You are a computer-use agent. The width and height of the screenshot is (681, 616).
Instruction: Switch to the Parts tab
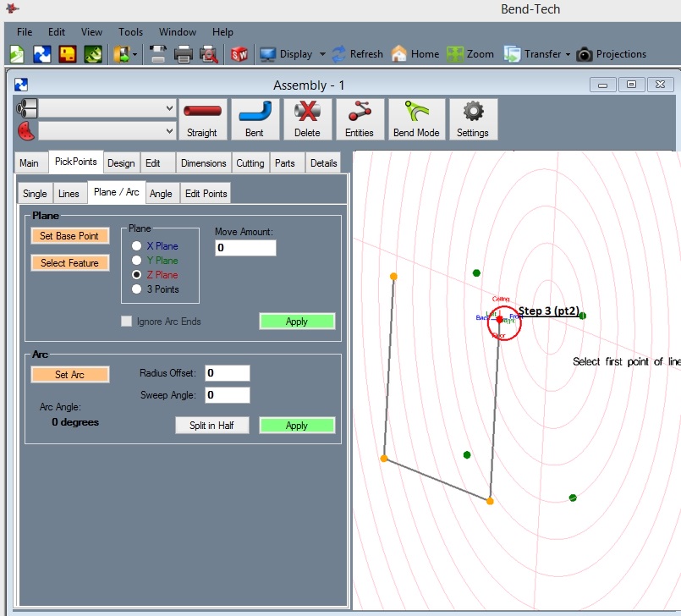tap(285, 163)
